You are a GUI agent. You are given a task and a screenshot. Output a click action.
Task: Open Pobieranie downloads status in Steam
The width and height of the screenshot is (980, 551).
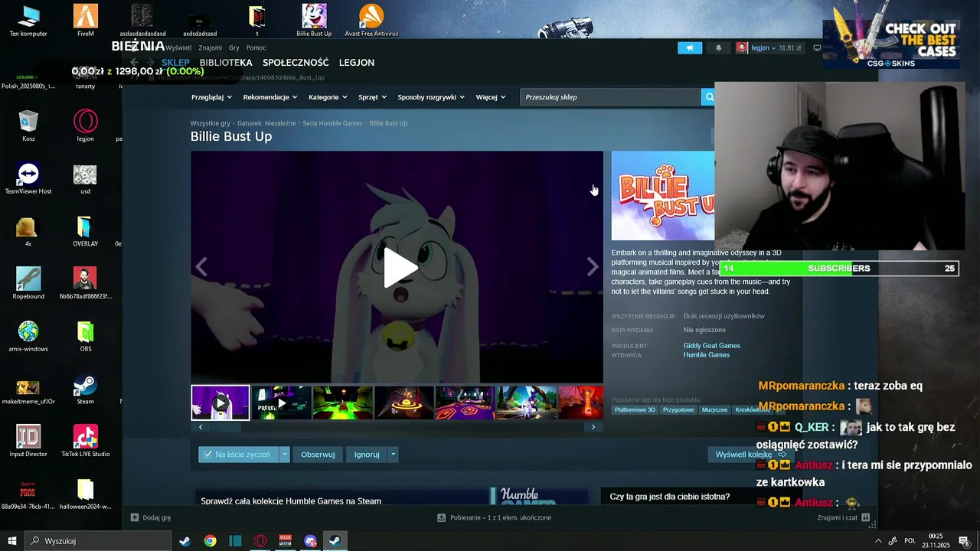point(494,517)
